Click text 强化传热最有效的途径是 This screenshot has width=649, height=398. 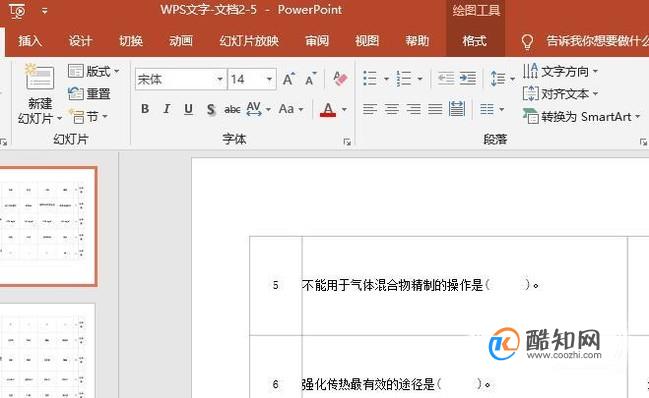coord(368,384)
